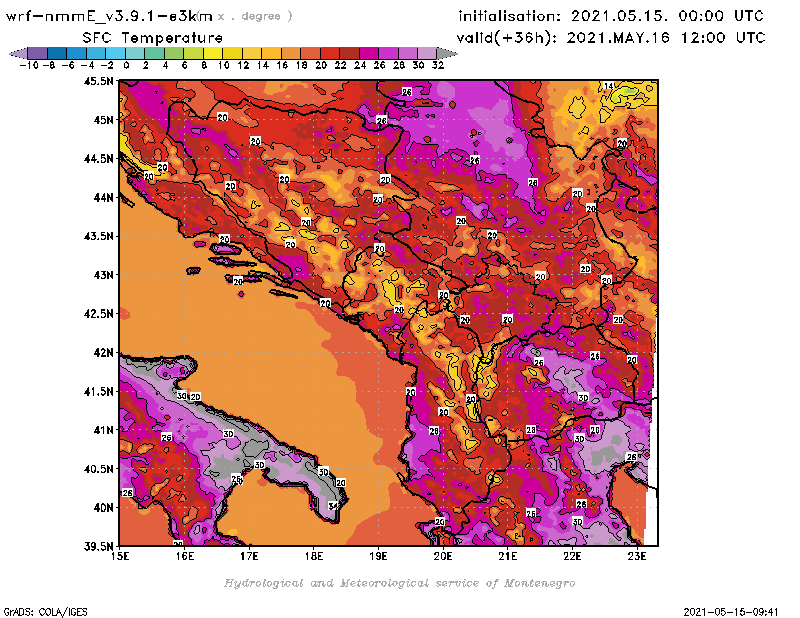Click the timestamp '2021-05-15-09:41'
Screen dimensions: 800x618
[731, 612]
